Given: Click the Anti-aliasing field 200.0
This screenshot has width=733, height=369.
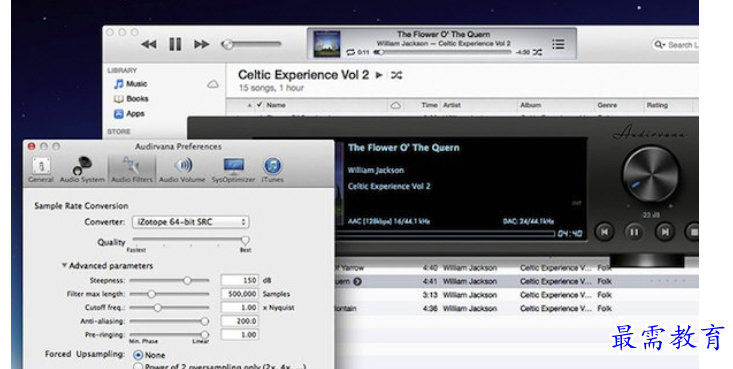Looking at the screenshot, I should [x=239, y=321].
